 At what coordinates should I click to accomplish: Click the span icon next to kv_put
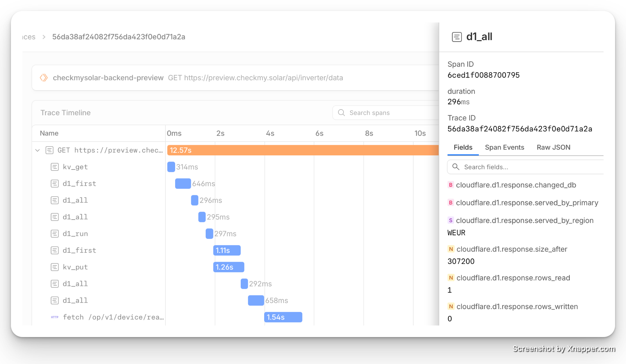tap(55, 267)
